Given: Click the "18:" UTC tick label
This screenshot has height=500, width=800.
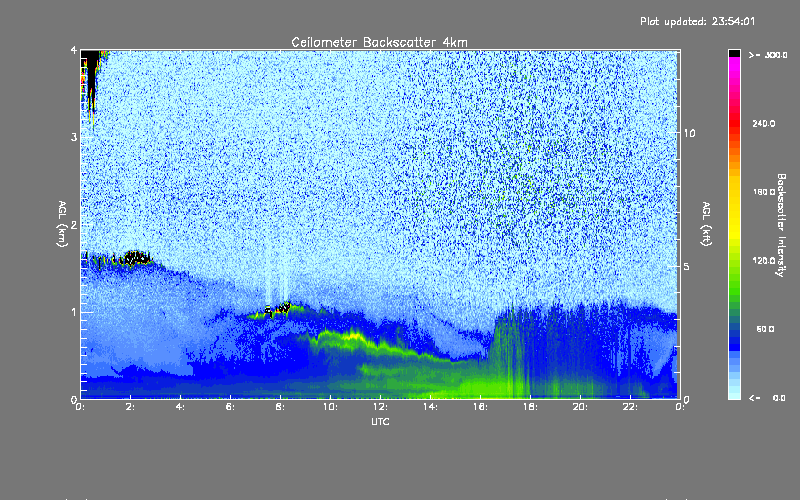Looking at the screenshot, I should (530, 407).
